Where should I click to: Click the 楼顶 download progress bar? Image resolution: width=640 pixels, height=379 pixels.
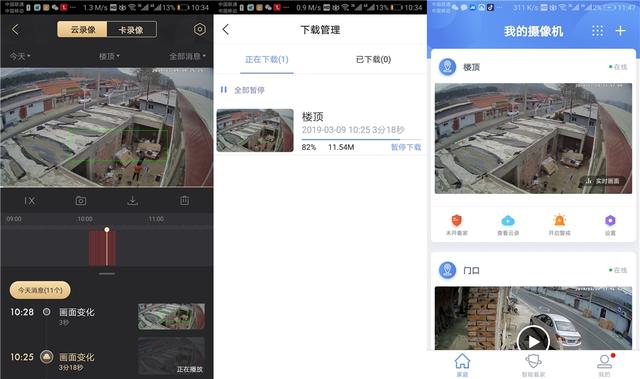point(362,140)
